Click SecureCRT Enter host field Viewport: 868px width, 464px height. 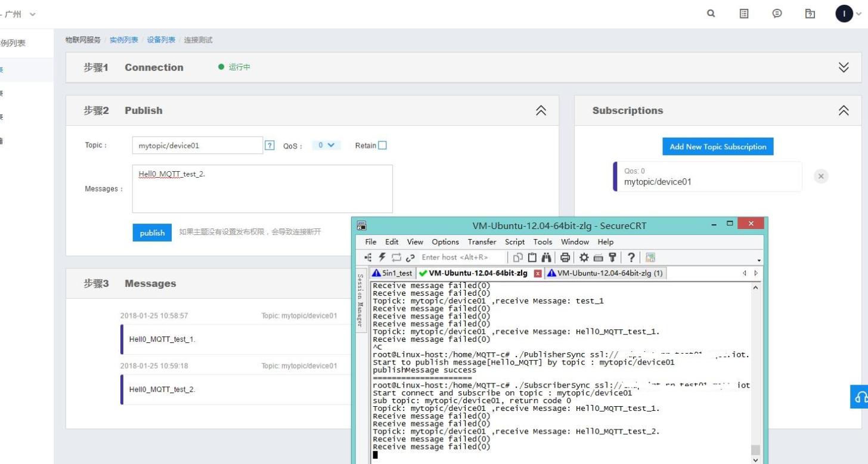[x=463, y=257]
